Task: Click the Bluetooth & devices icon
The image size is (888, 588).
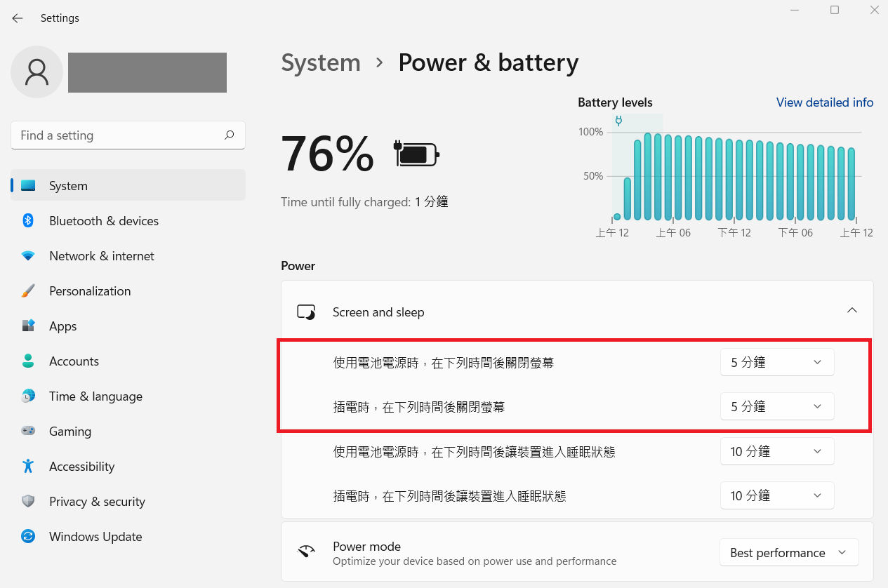Action: (28, 221)
